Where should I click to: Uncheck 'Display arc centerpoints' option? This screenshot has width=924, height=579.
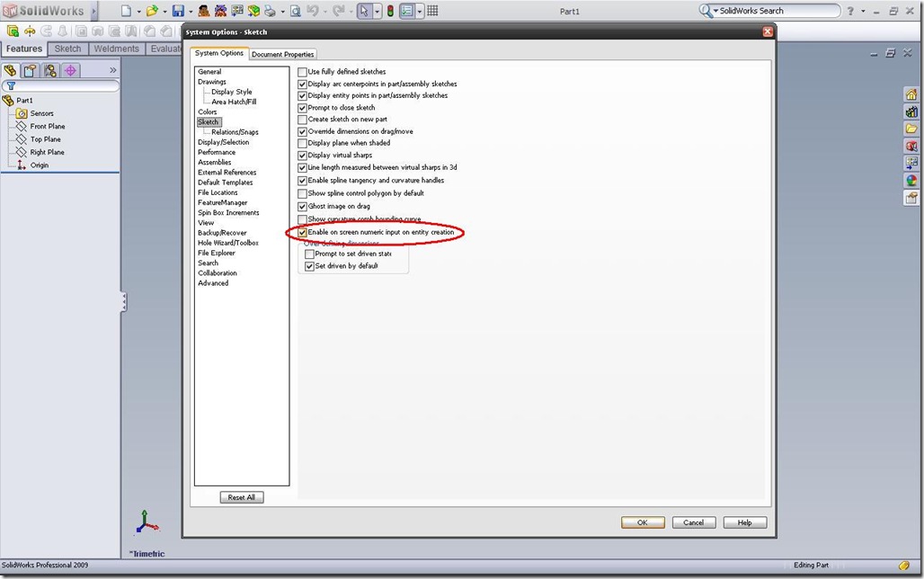302,85
